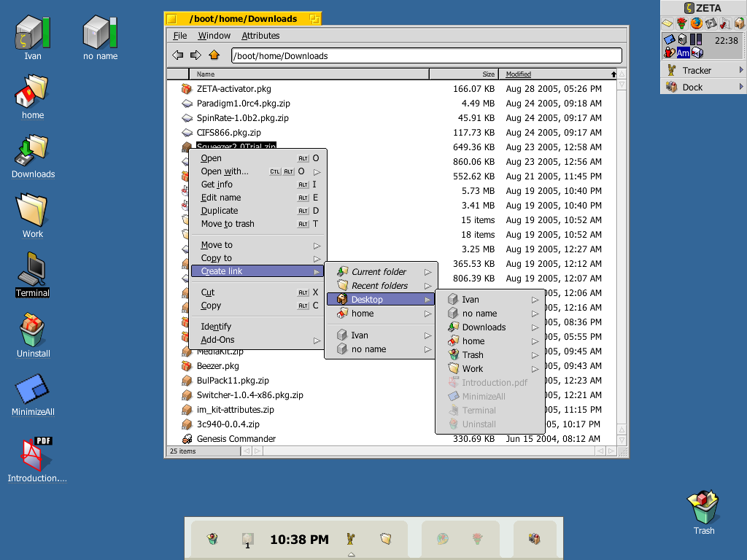
Task: Select Duplicate in the context menu
Action: (x=258, y=211)
